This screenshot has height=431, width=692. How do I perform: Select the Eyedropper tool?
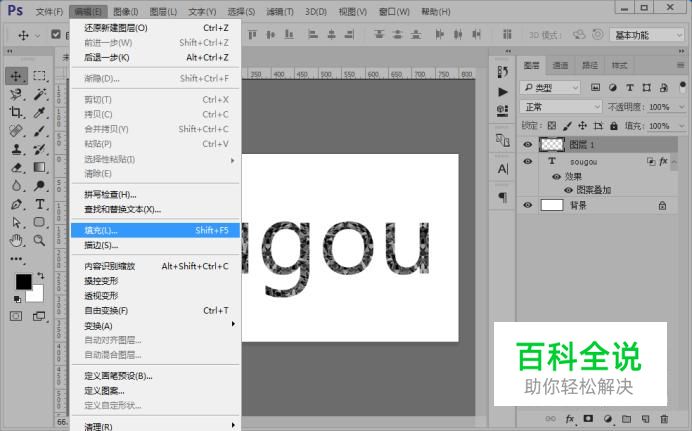[x=39, y=112]
